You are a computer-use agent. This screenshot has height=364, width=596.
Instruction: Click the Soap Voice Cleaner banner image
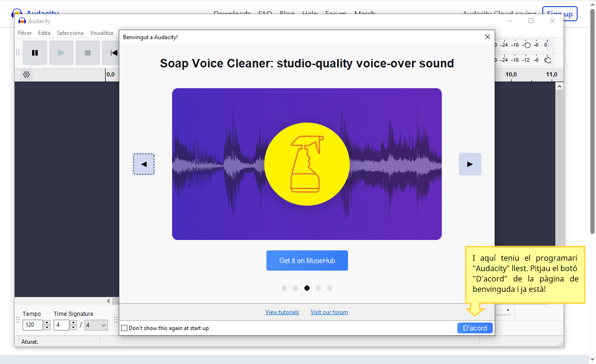click(x=307, y=164)
